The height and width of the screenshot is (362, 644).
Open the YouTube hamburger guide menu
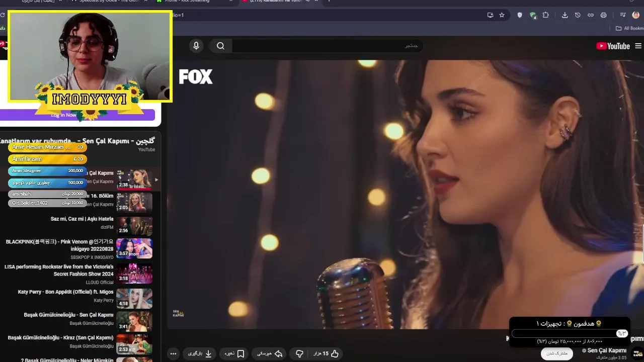pos(638,46)
